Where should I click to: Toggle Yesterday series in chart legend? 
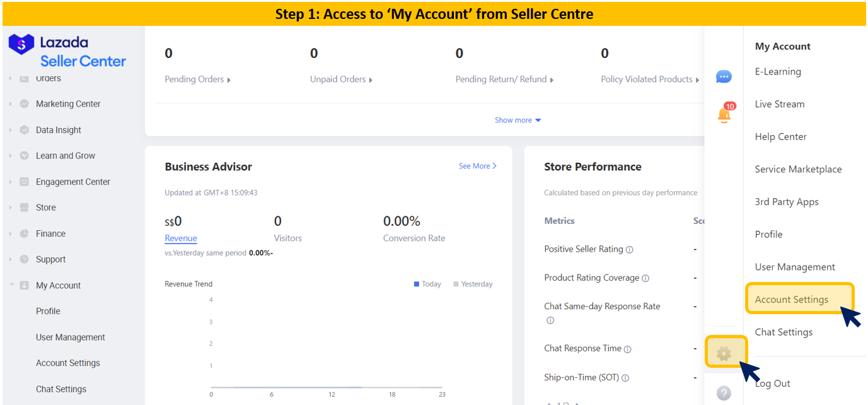[x=473, y=284]
